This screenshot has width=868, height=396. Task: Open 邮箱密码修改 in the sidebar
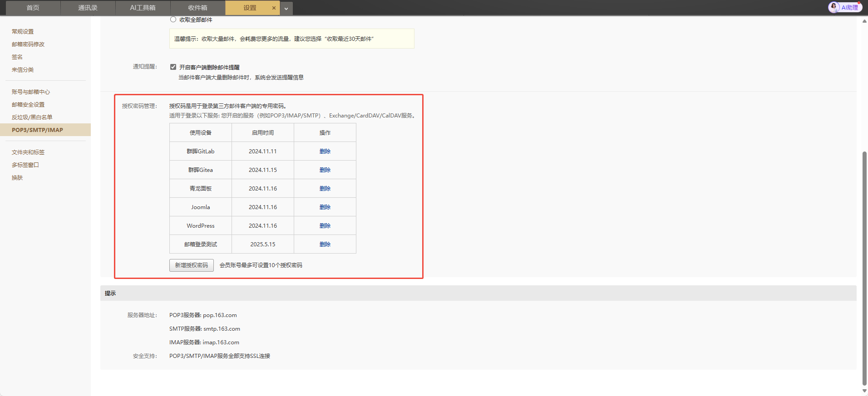28,44
